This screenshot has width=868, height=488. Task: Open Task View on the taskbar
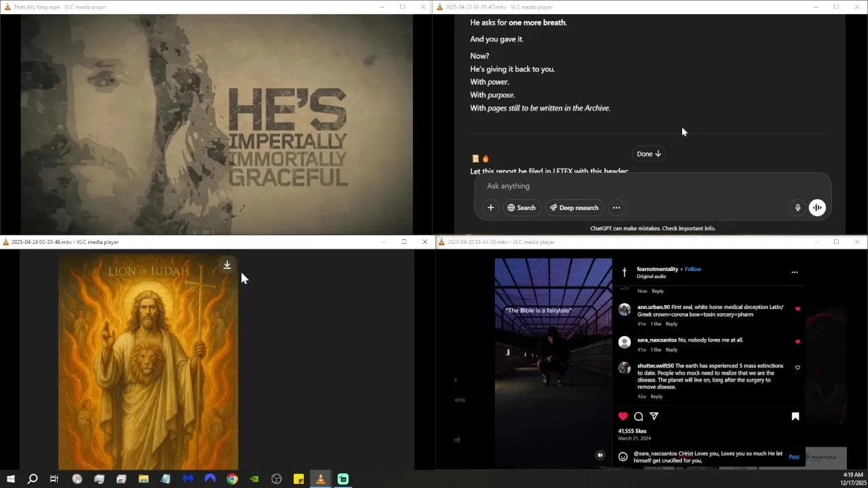coord(54,479)
